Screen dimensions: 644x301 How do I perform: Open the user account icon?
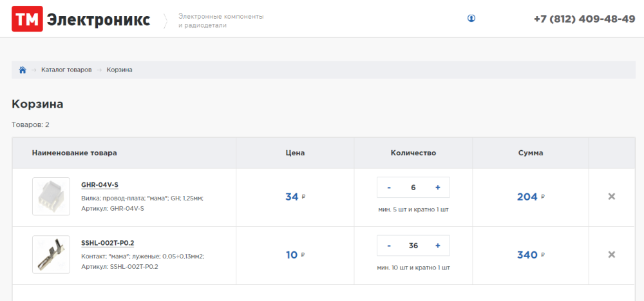point(471,19)
